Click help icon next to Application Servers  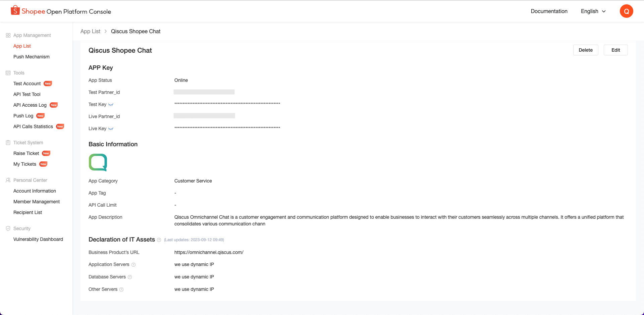tap(133, 265)
